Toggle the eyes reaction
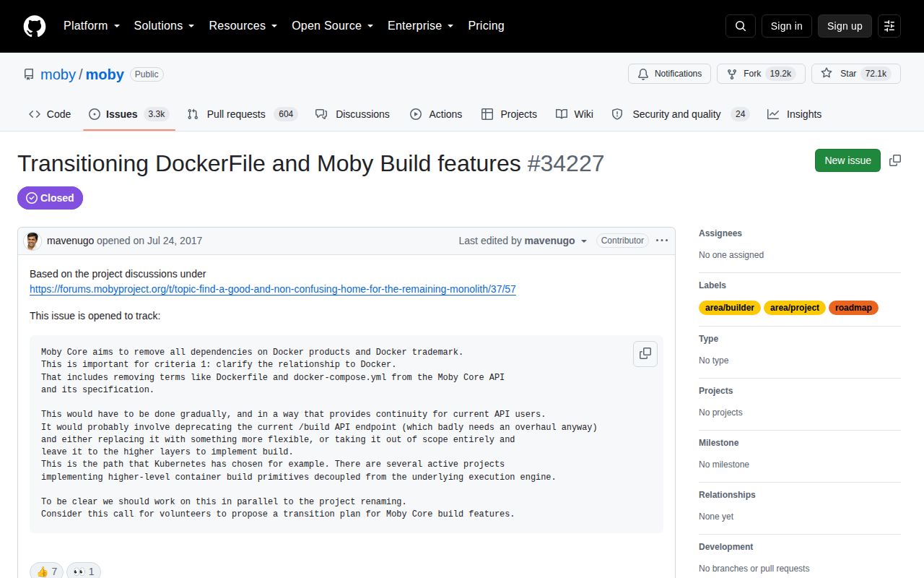The width and height of the screenshot is (924, 578). [84, 571]
